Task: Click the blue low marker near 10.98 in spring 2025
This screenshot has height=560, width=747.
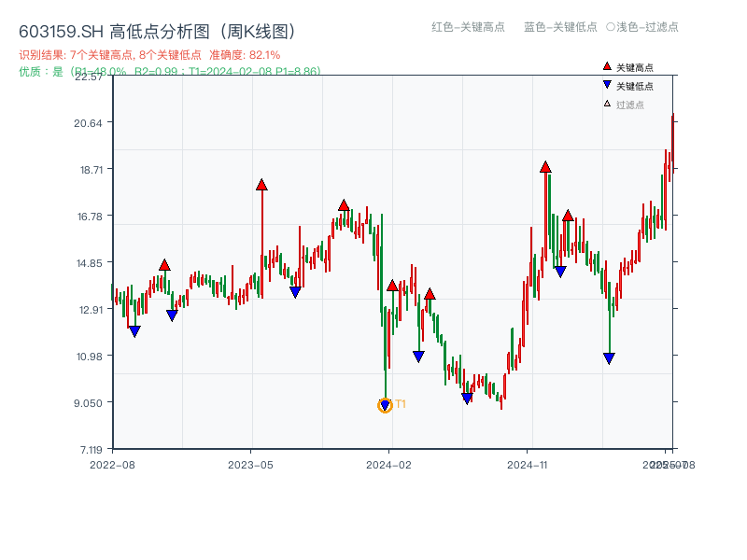Action: [609, 358]
